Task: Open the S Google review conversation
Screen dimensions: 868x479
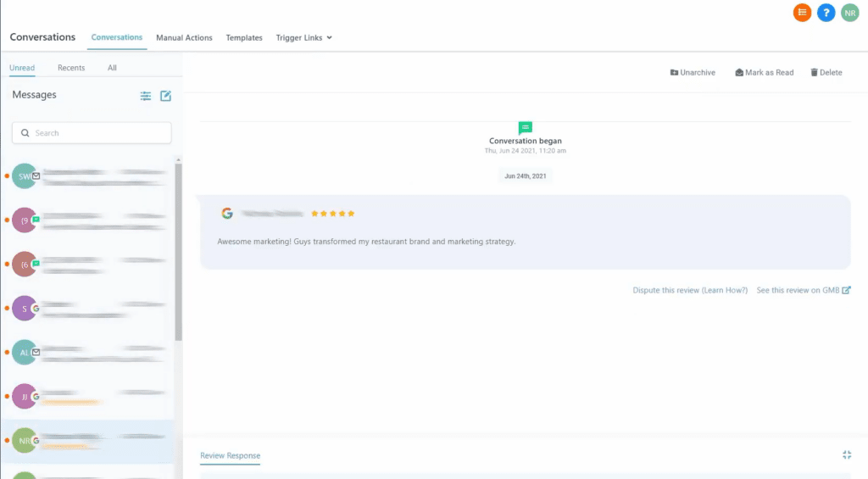Action: 88,309
